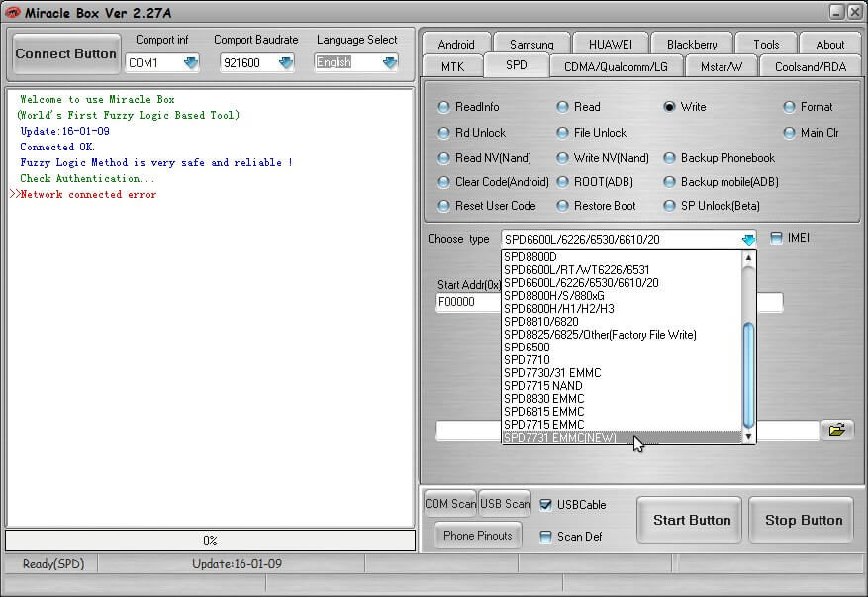Screen dimensions: 868x597
Task: Open the About tab
Action: click(829, 44)
